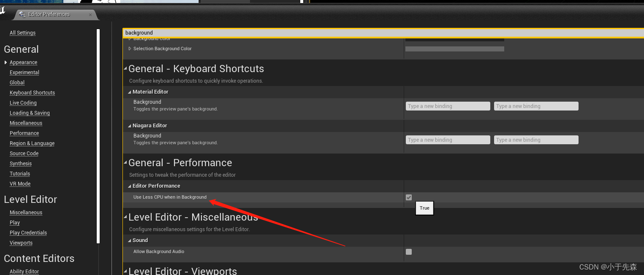Pick the Background Color swatch
Screen dimensions: 644x275
(454, 40)
